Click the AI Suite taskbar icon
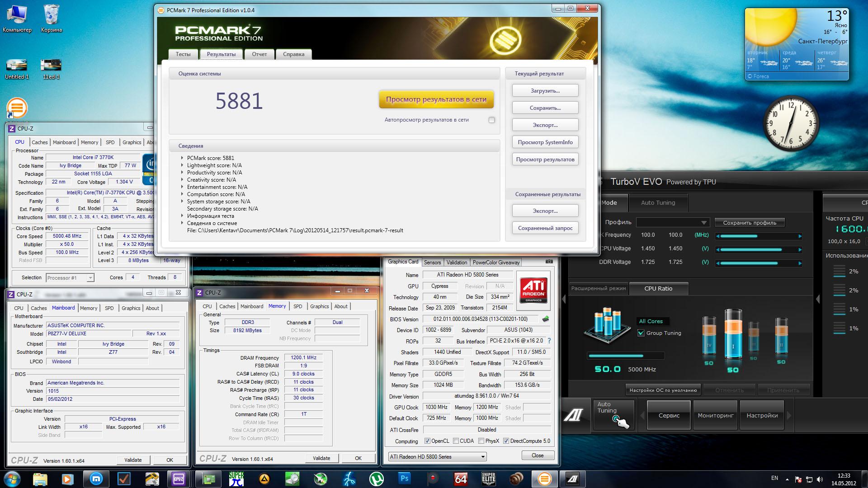Screen dimensions: 868x488 click(x=573, y=479)
